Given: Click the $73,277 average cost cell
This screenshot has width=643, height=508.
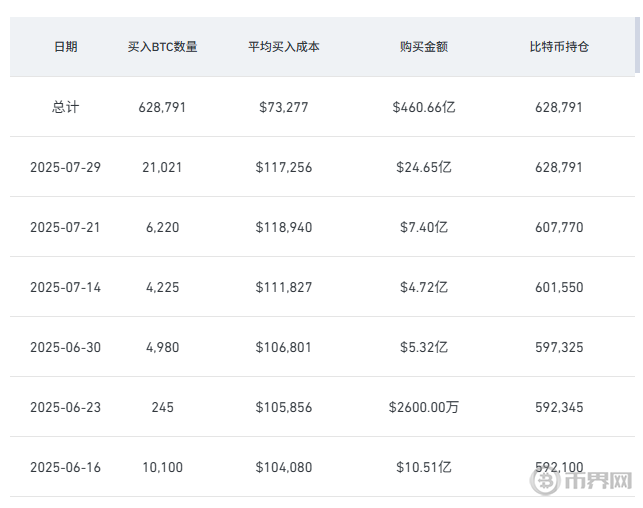Looking at the screenshot, I should click(x=284, y=107).
